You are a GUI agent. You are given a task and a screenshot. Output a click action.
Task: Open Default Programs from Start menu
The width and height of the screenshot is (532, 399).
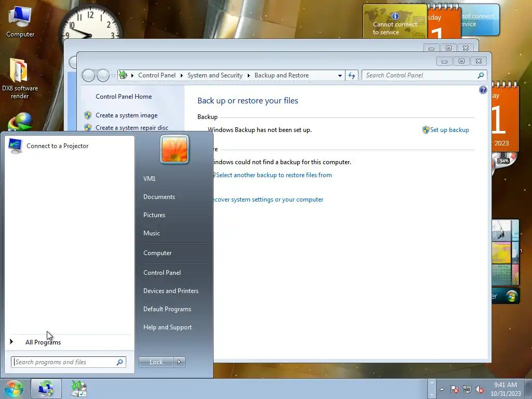pyautogui.click(x=167, y=309)
